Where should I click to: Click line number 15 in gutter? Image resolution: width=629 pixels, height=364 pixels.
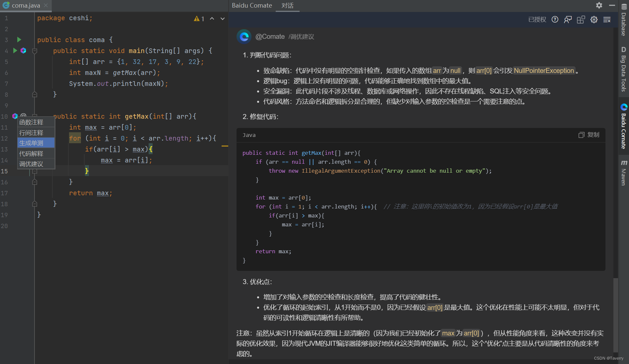coord(4,171)
